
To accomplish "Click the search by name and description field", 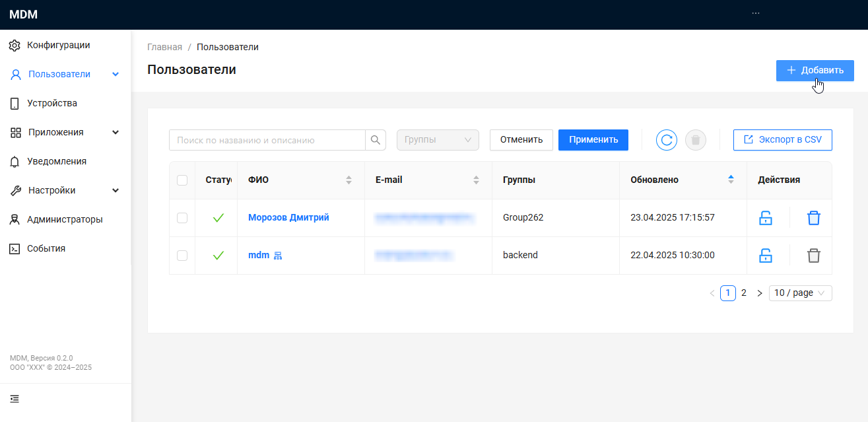I will [x=267, y=140].
